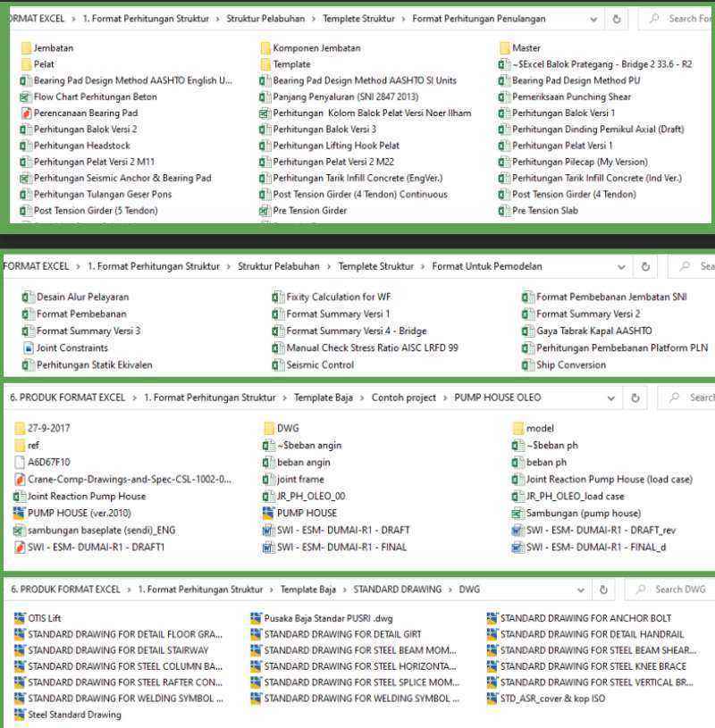Expand chevron after STANDARD DRAWING in DWG window

click(450, 590)
